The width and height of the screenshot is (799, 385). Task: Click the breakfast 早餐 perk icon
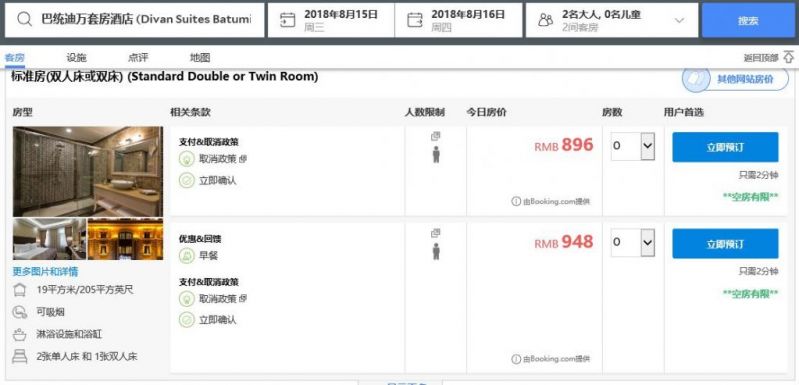coord(187,255)
